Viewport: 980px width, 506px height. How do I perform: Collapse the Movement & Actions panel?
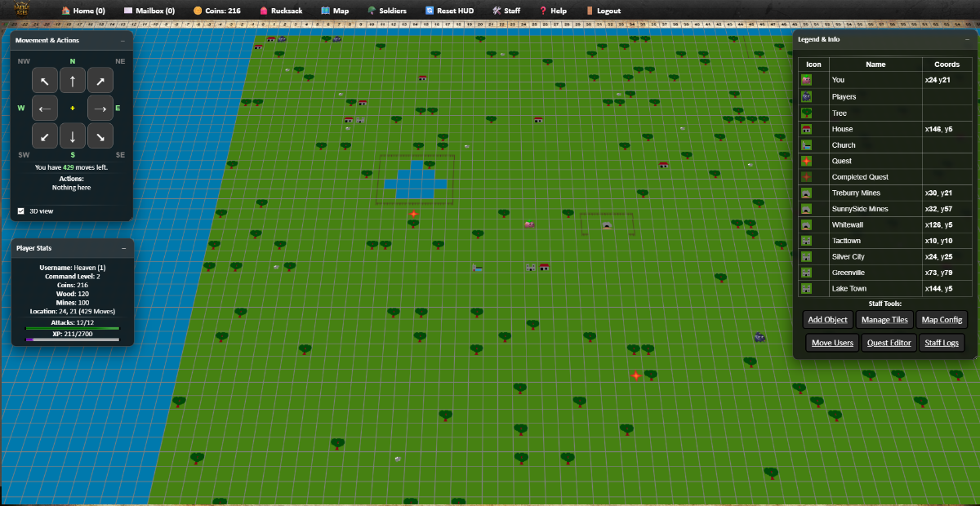click(122, 40)
